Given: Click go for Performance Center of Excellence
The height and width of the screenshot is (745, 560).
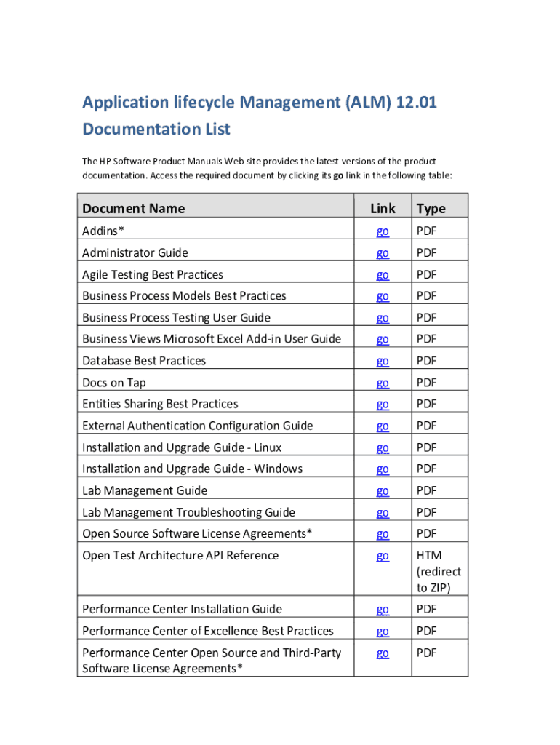Looking at the screenshot, I should 383,631.
